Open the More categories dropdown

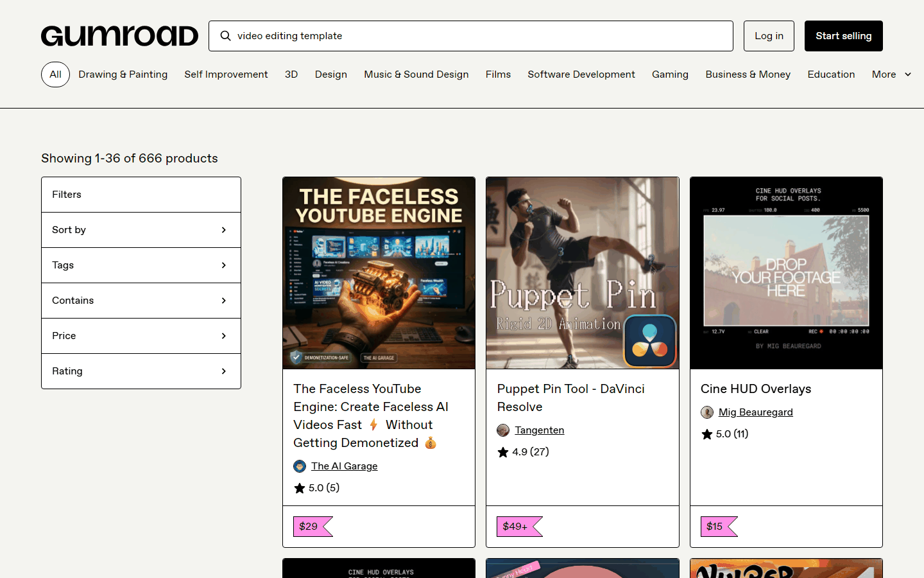(892, 74)
